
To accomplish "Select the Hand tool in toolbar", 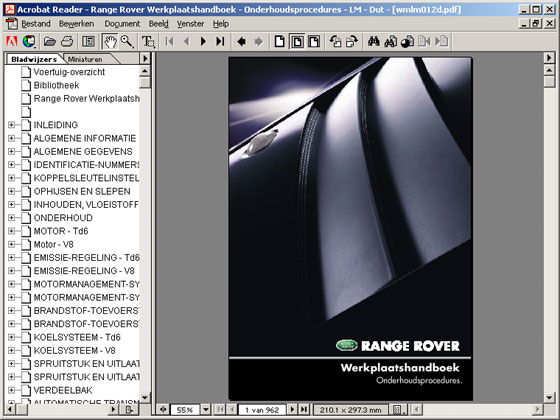I will [110, 41].
